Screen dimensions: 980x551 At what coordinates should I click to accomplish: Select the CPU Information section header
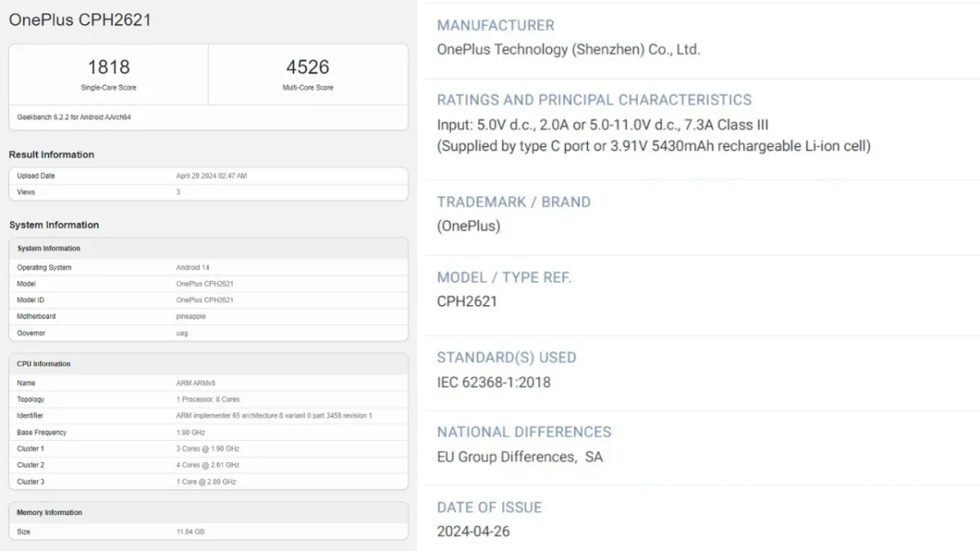(44, 364)
